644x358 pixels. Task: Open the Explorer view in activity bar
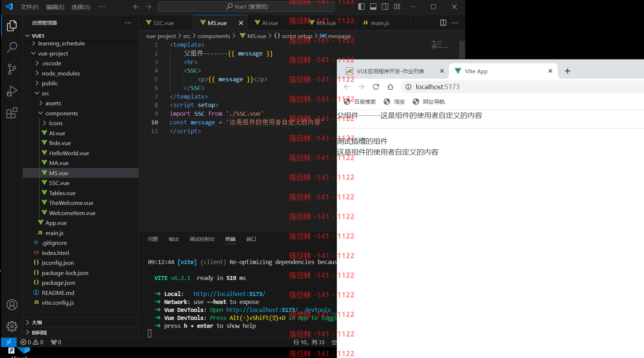tap(12, 26)
